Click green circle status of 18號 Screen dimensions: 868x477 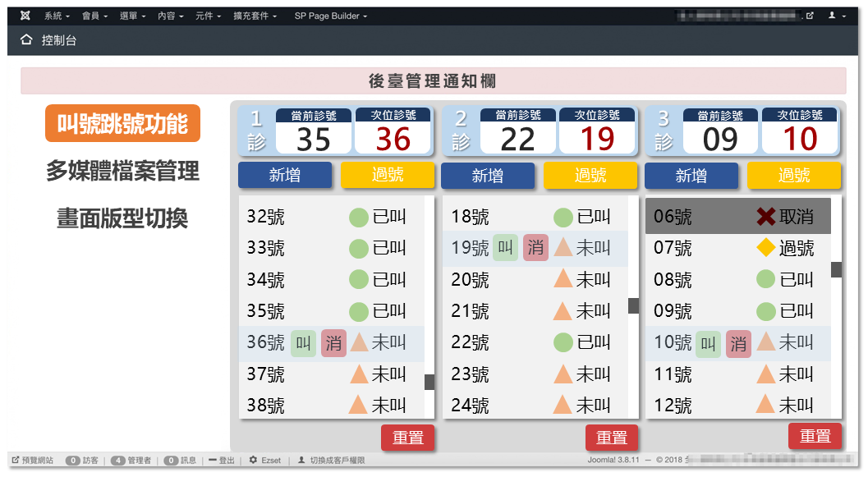pyautogui.click(x=563, y=217)
